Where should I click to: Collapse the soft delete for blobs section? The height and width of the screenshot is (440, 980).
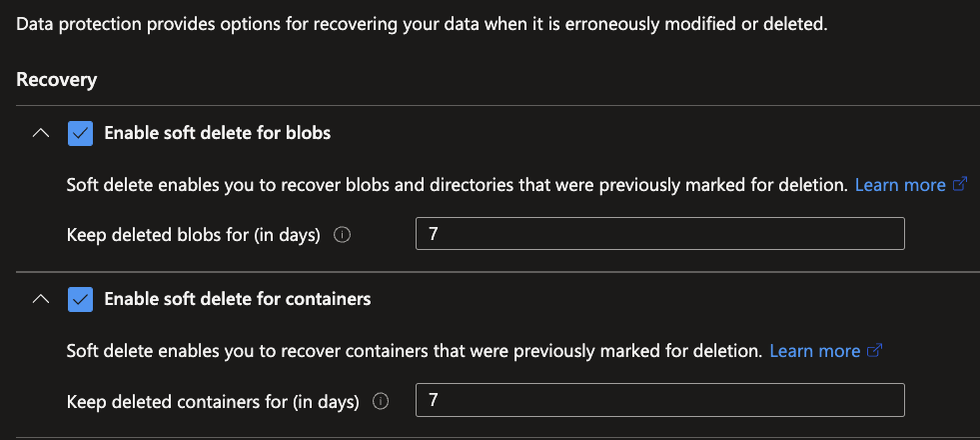[40, 132]
